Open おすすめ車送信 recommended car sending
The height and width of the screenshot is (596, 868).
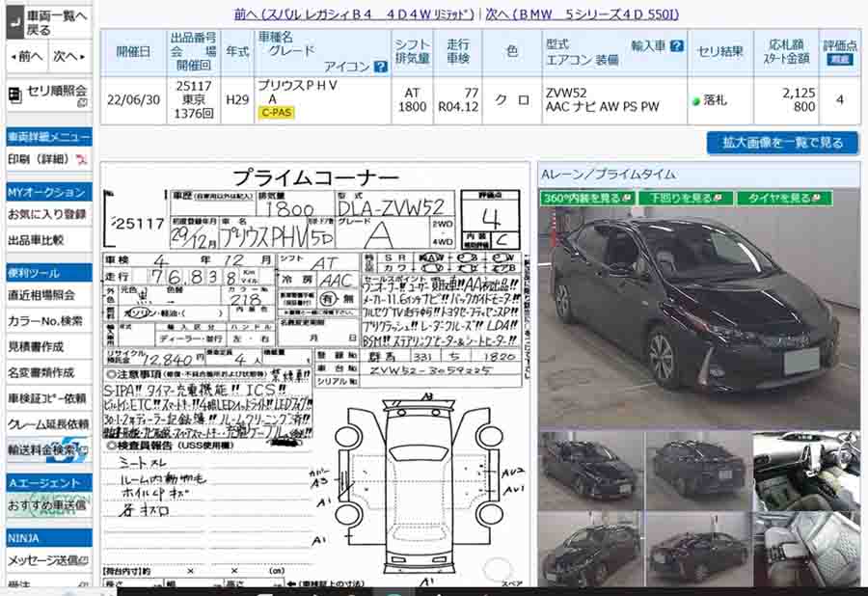47,505
